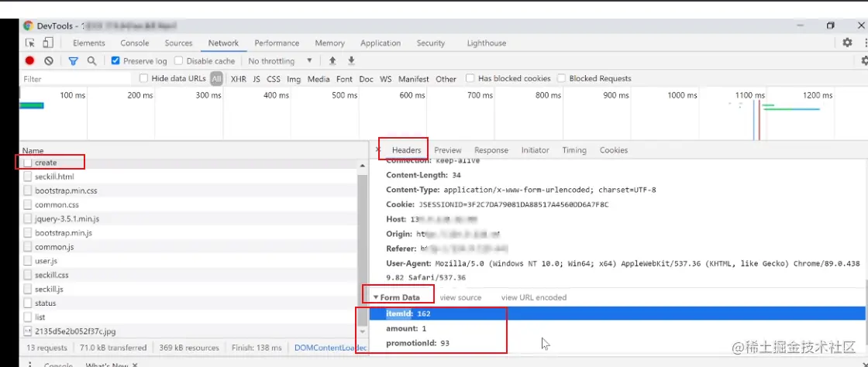The width and height of the screenshot is (868, 367).
Task: Filter requests by Other type
Action: click(x=446, y=79)
